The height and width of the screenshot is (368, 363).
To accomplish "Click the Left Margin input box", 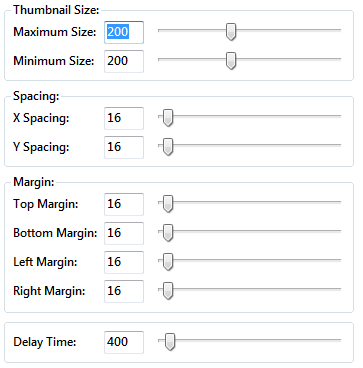I will click(124, 262).
